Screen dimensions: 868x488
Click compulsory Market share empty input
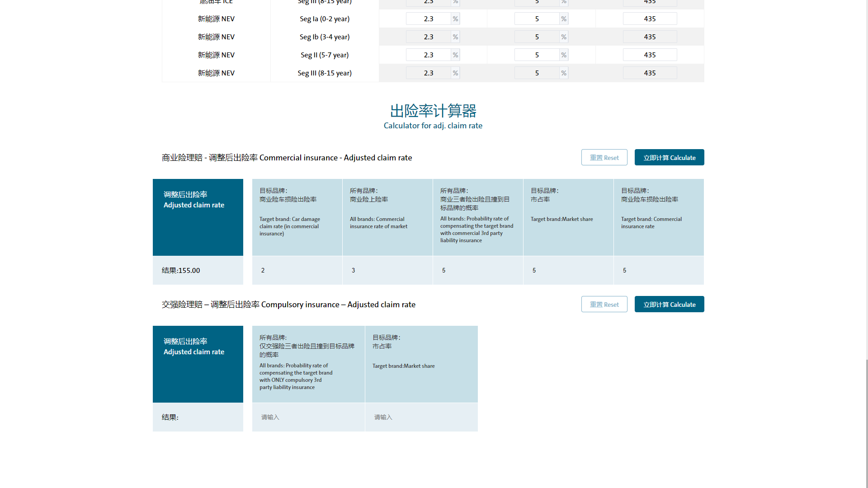(421, 417)
